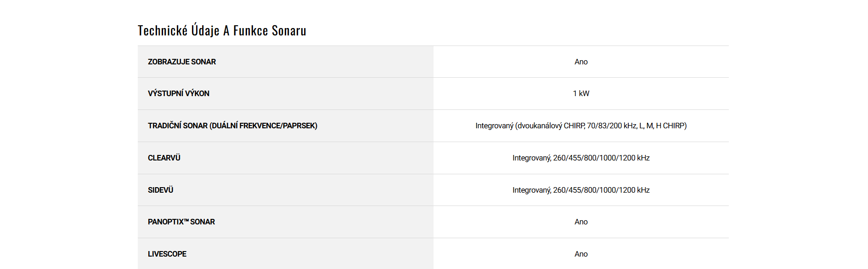
Task: Click the 'ZOBRAZUJE SONAR' row label
Action: pyautogui.click(x=182, y=62)
